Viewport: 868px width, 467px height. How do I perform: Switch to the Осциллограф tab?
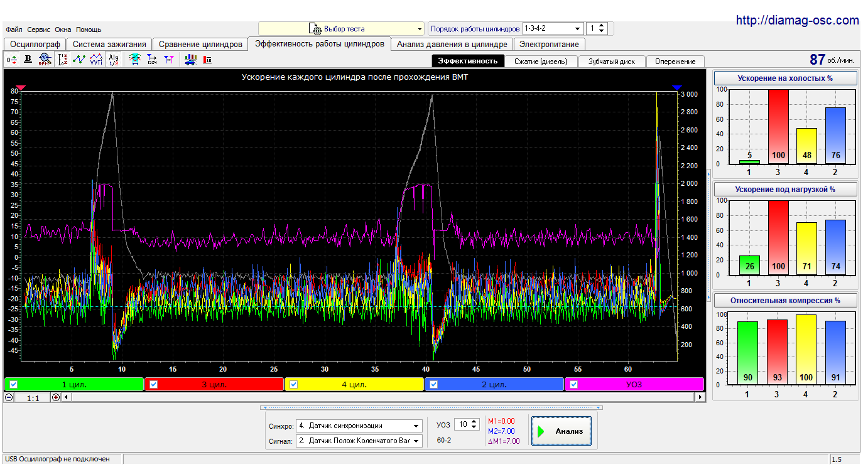pos(35,45)
